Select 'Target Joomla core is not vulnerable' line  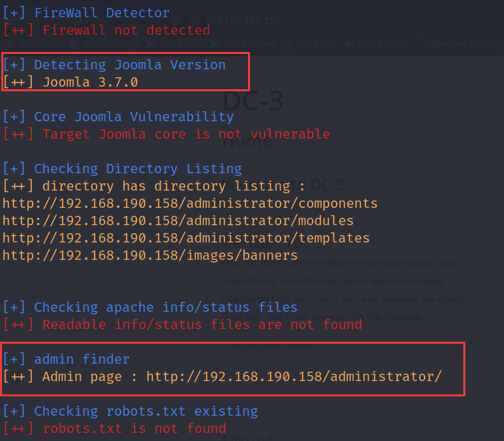167,134
